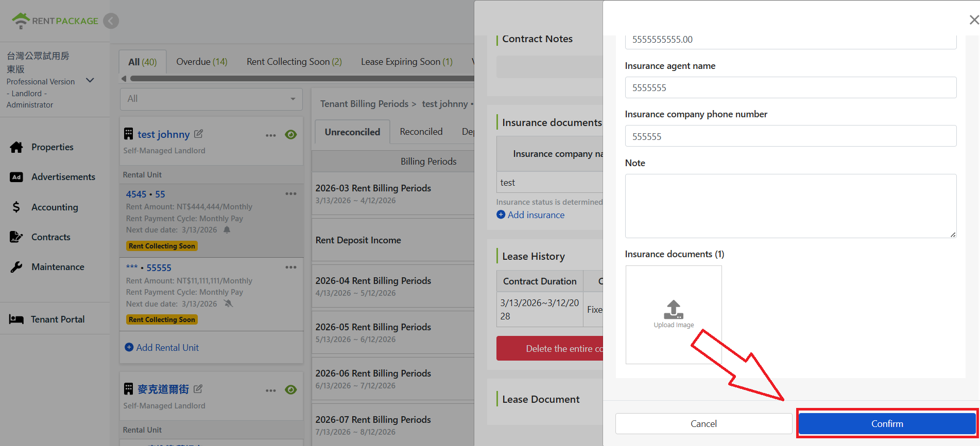The image size is (980, 446).
Task: Click insurance row named test
Action: click(549, 183)
